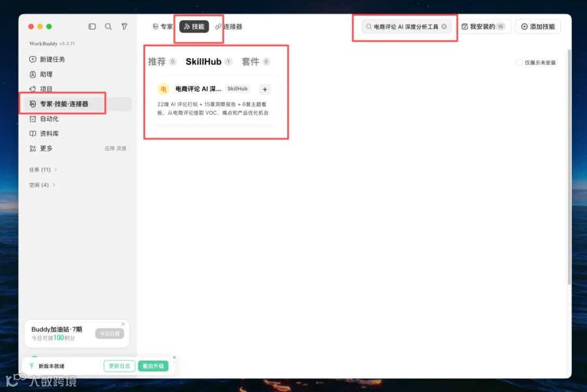
Task: Enable 仅展示未安装 checkbox
Action: click(x=519, y=63)
